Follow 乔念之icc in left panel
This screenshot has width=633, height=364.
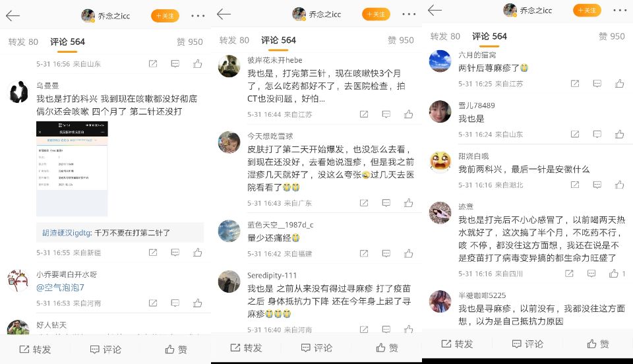(x=165, y=16)
